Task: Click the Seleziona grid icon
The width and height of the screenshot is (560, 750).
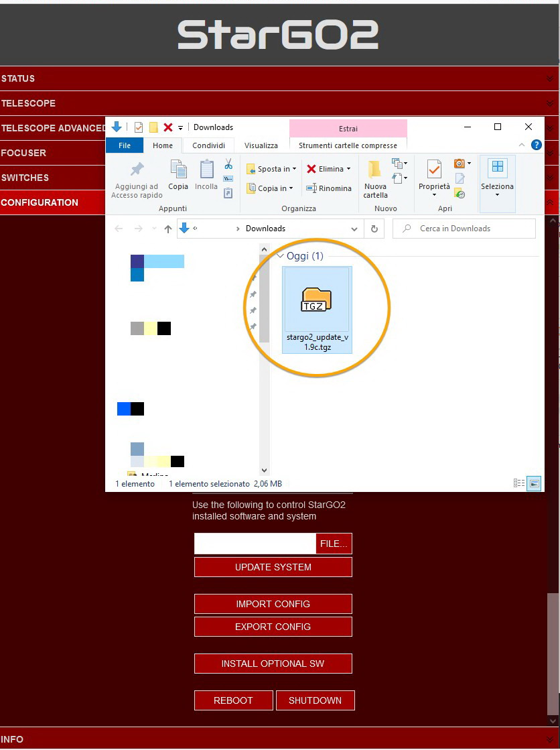Action: 497,166
